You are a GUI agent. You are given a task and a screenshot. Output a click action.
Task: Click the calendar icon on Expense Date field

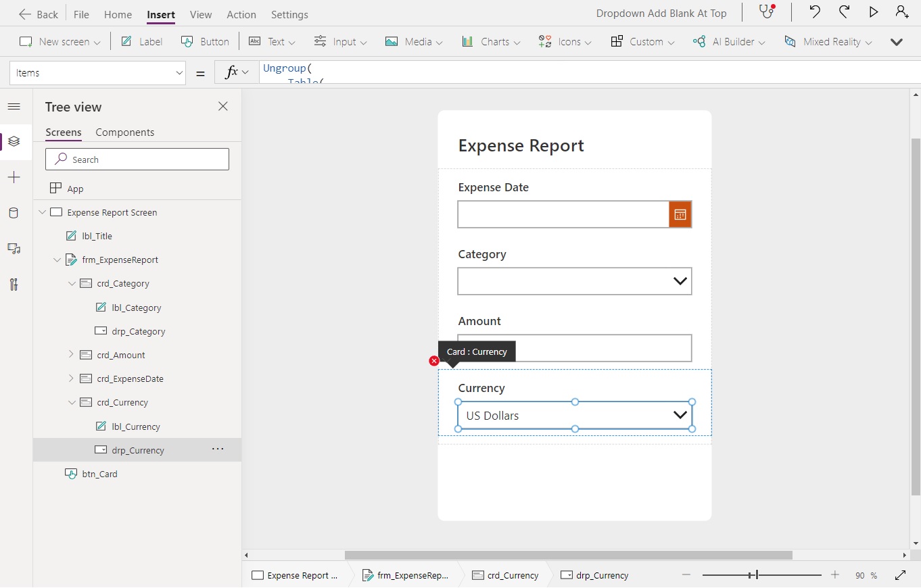(680, 214)
